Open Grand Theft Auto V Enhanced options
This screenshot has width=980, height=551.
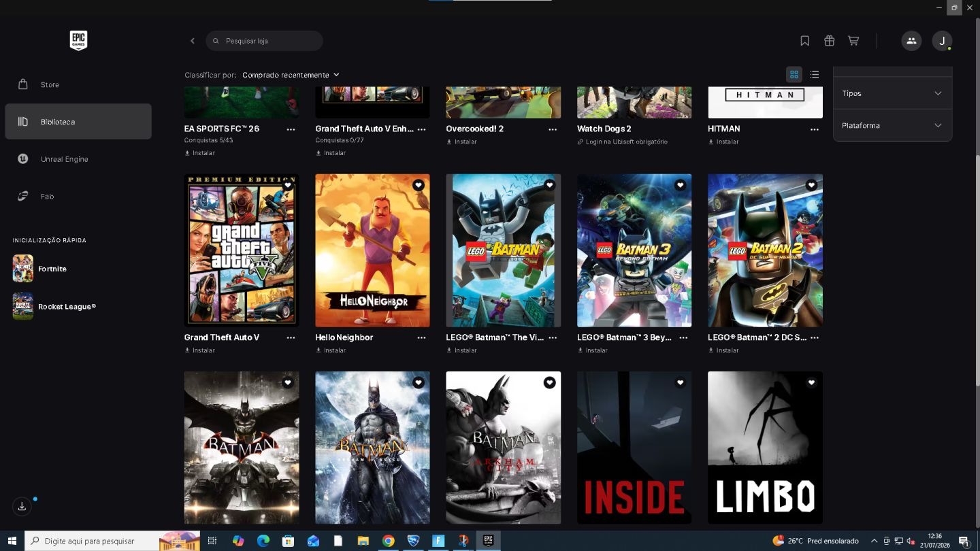tap(422, 129)
